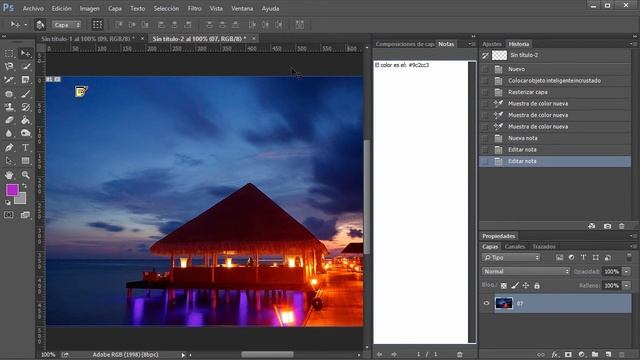The width and height of the screenshot is (640, 360).
Task: Select the Path Selection tool
Action: tap(9, 161)
